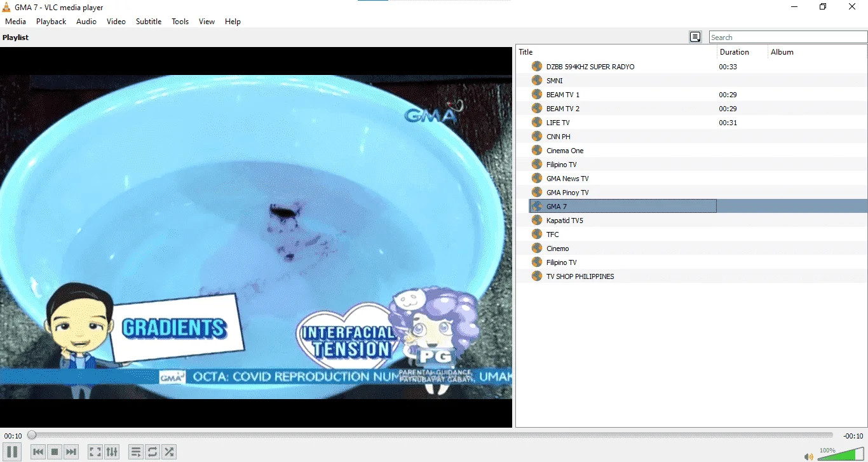Select TFC playlist item
The height and width of the screenshot is (462, 868).
(x=553, y=234)
